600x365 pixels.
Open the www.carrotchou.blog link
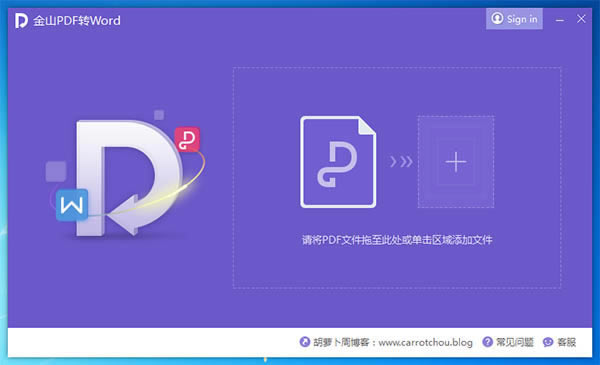point(426,342)
